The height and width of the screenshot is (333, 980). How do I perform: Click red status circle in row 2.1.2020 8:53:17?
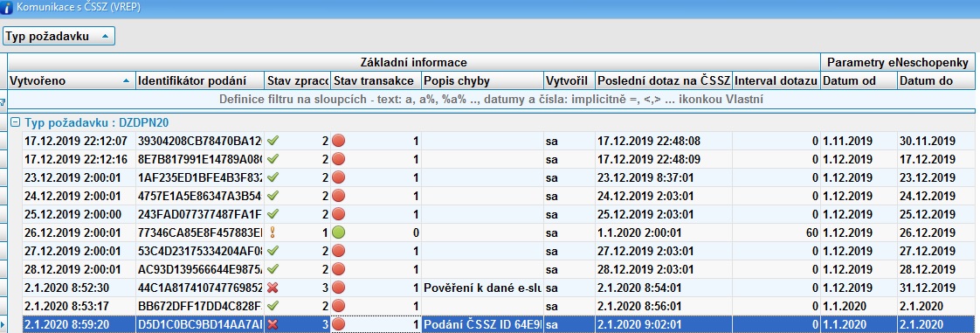[339, 306]
